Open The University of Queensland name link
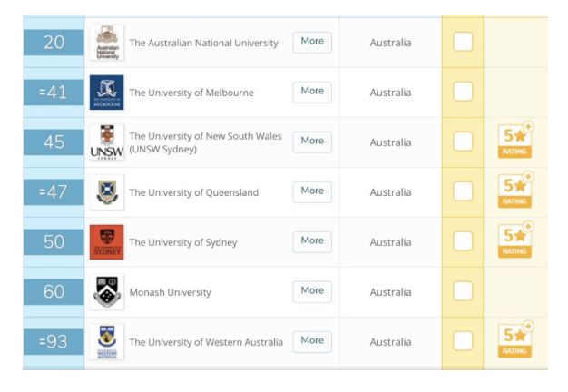Viewport: 568px width, 392px height. [194, 192]
